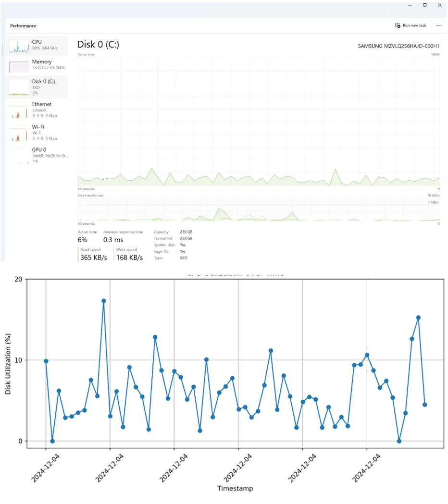Click the 168 KB/s write speed value
The height and width of the screenshot is (504, 448).
pyautogui.click(x=130, y=258)
